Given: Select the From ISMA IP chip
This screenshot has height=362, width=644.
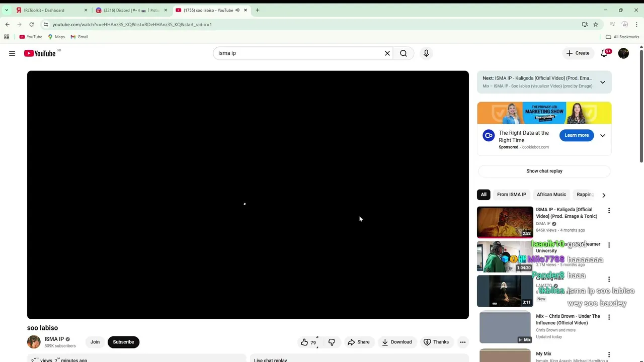Looking at the screenshot, I should [512, 195].
